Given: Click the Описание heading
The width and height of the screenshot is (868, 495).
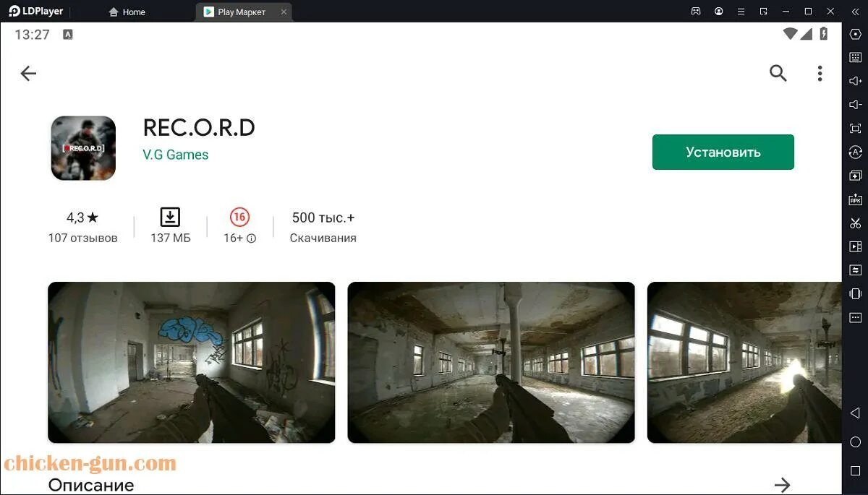Looking at the screenshot, I should [x=91, y=485].
